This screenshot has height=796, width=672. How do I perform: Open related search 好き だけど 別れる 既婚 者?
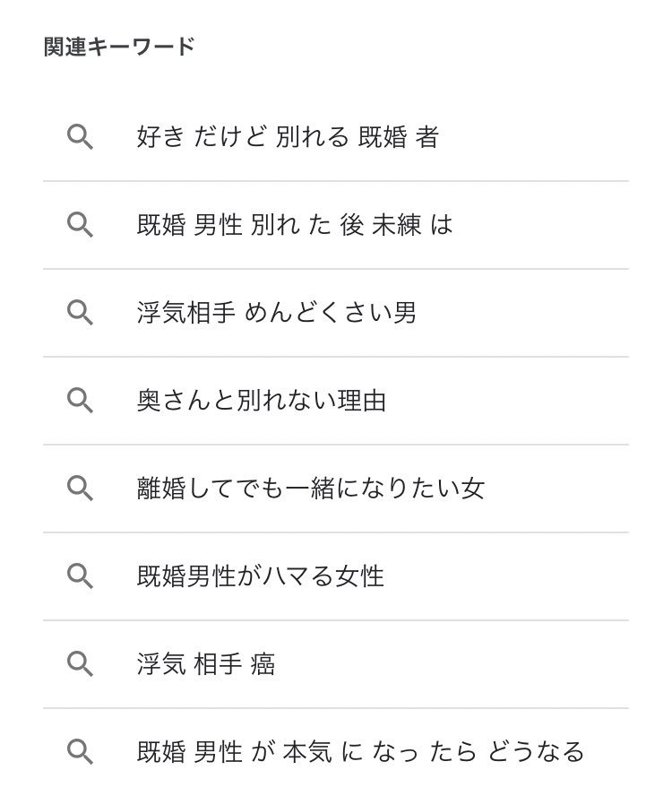click(288, 137)
